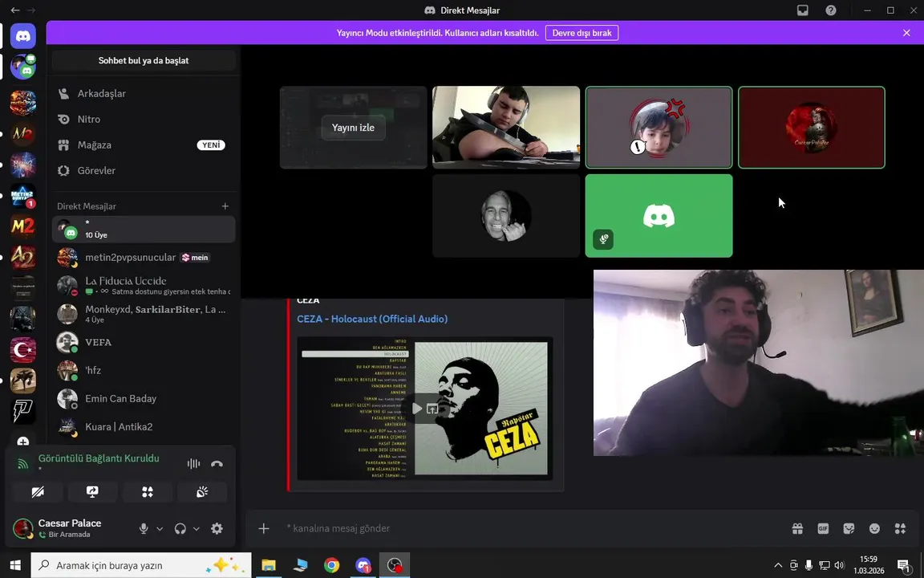This screenshot has width=924, height=578.
Task: Open the soundboard button
Action: pyautogui.click(x=202, y=492)
